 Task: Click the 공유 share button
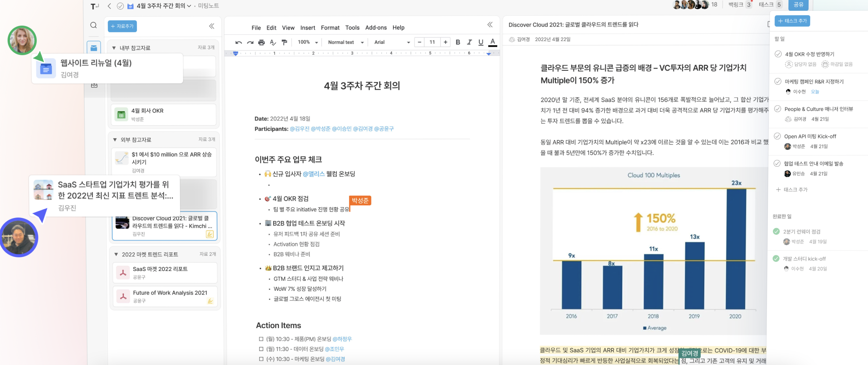(x=798, y=5)
